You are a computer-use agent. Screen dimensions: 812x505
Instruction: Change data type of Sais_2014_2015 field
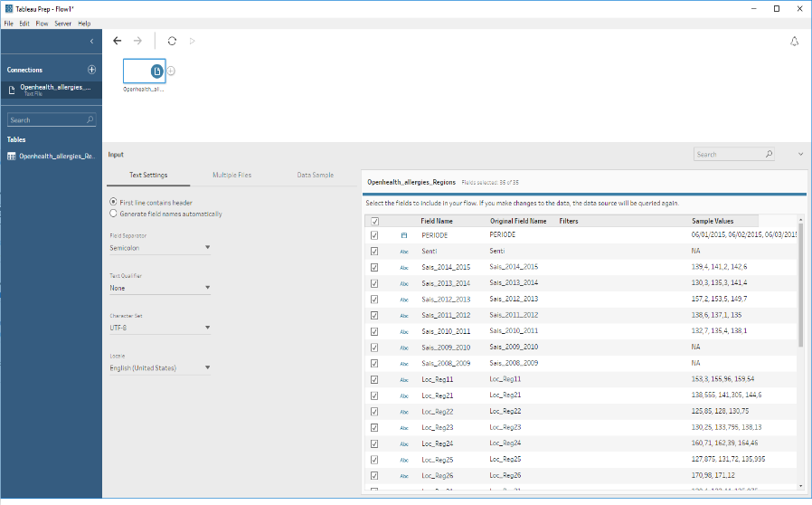(x=404, y=268)
